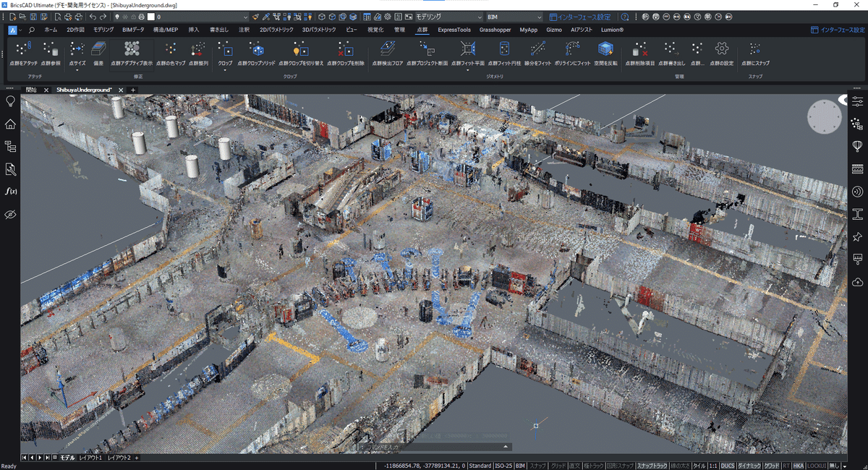Viewport: 868px width, 470px height.
Task: Toggle スナップトラック in the status bar
Action: [652, 466]
